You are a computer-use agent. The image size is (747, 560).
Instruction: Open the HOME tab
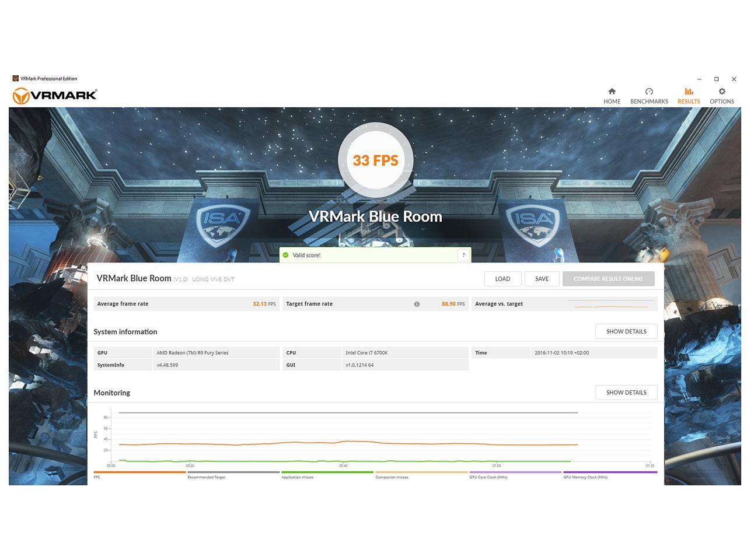612,96
